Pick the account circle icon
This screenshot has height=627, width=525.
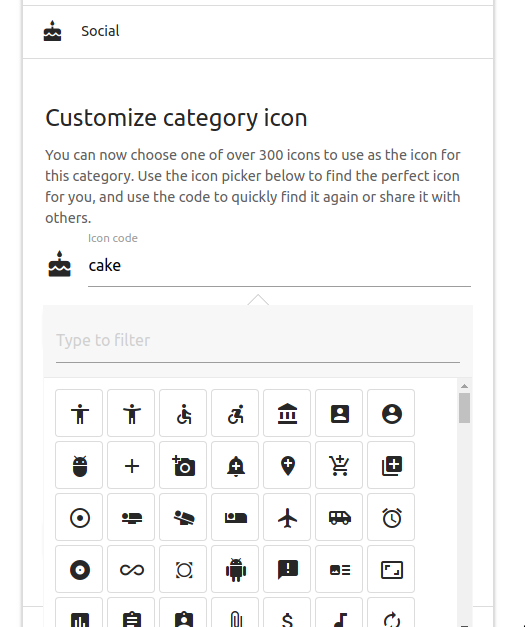pos(391,413)
